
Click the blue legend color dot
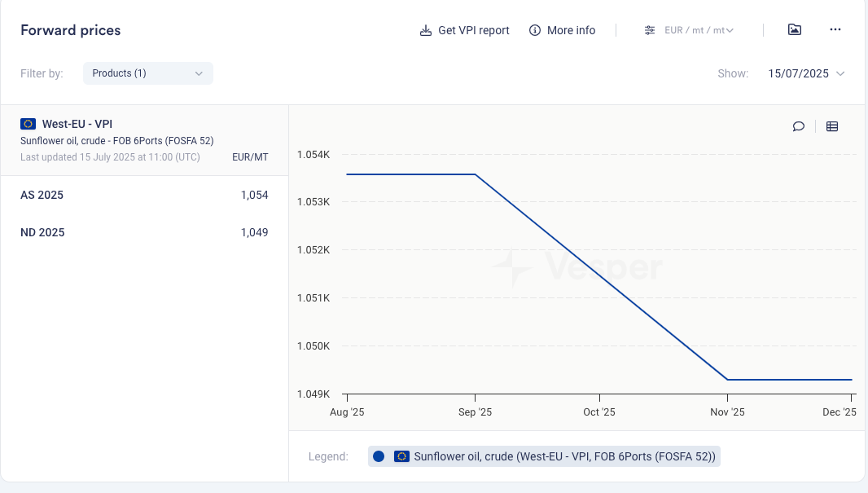[379, 456]
